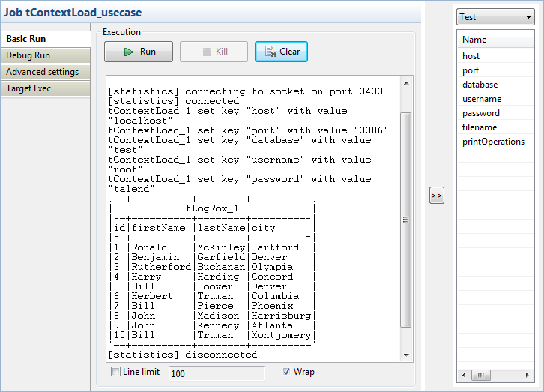The height and width of the screenshot is (392, 544).
Task: Click the row with Bill Pierce Phoenix
Action: point(212,306)
